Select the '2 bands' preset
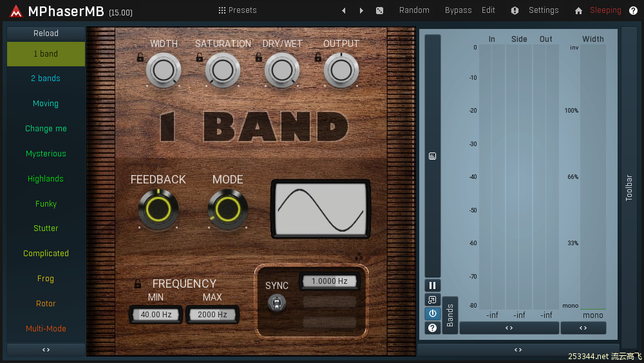644x363 pixels. pyautogui.click(x=46, y=79)
